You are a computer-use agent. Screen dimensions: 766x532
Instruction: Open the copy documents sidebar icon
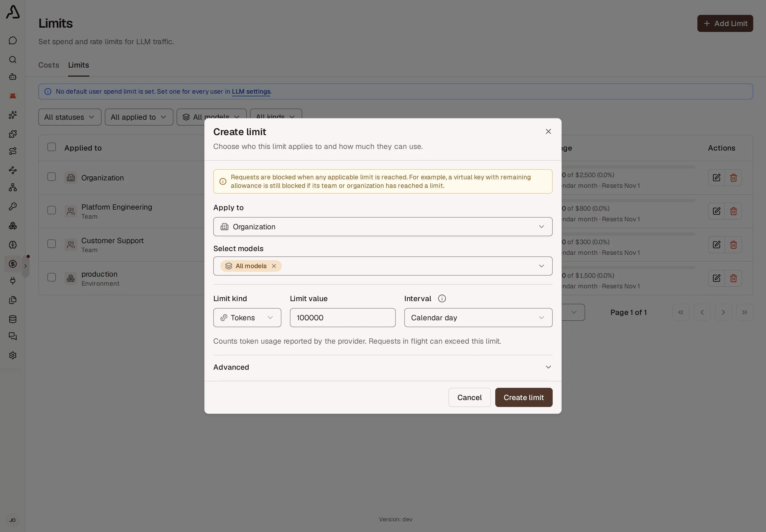click(x=13, y=300)
